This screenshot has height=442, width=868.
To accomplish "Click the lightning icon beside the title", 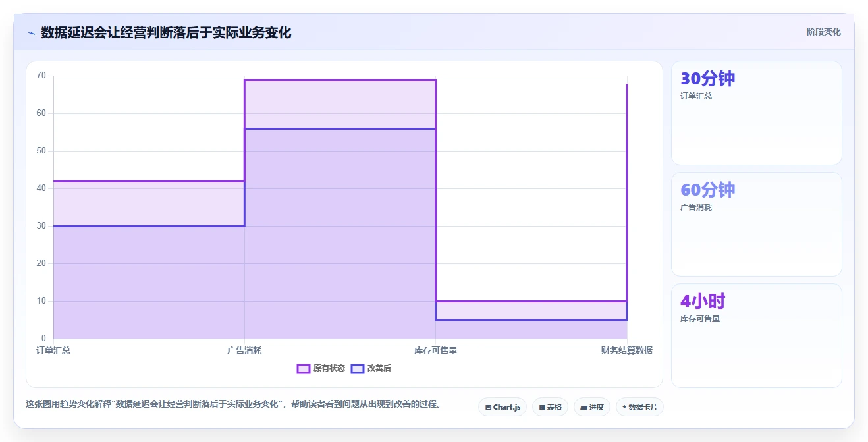I will tap(31, 33).
